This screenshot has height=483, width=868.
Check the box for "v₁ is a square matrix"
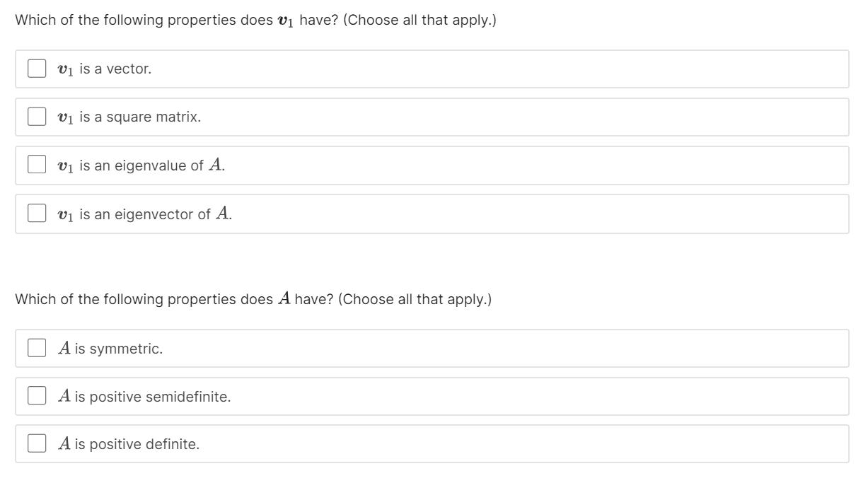click(36, 117)
